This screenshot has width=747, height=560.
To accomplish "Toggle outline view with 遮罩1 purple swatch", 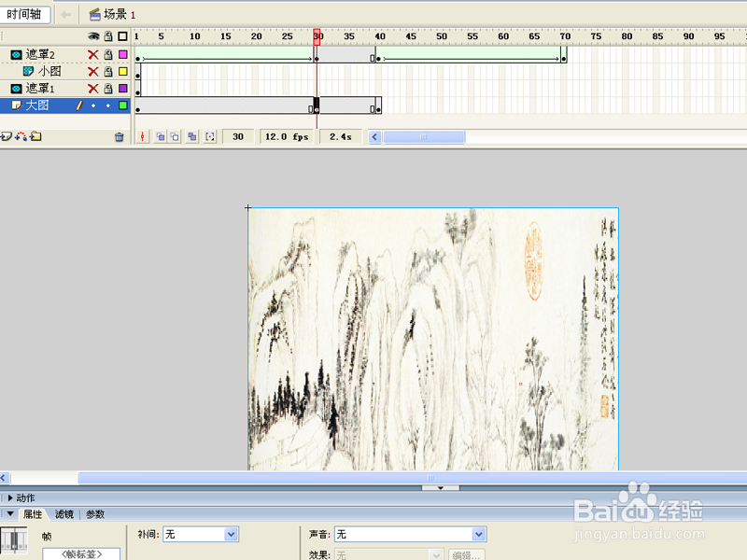I will click(x=123, y=89).
